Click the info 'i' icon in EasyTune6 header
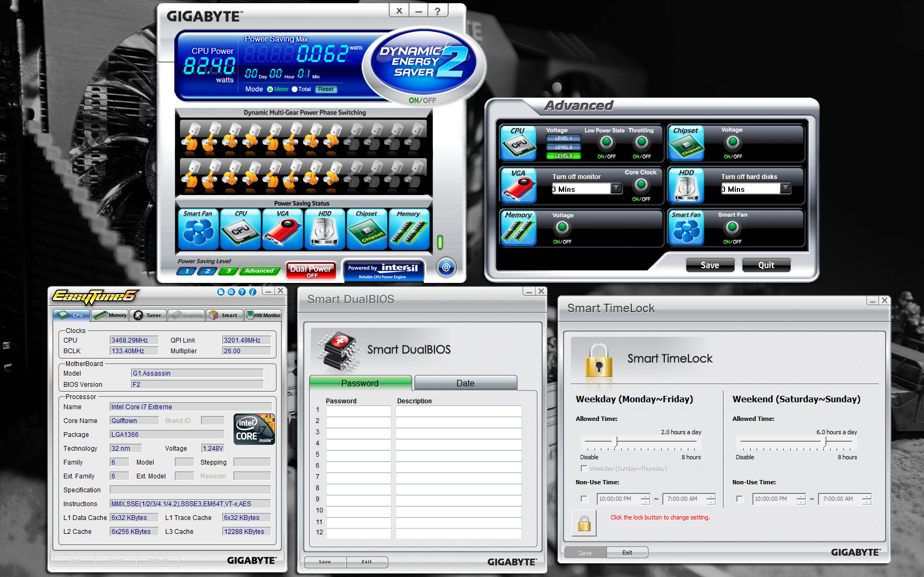 253,291
